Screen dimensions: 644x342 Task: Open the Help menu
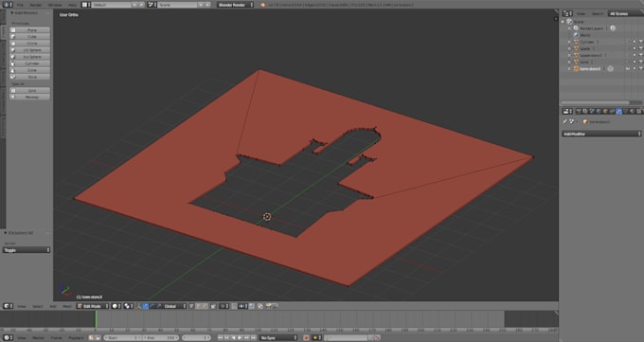pyautogui.click(x=72, y=5)
